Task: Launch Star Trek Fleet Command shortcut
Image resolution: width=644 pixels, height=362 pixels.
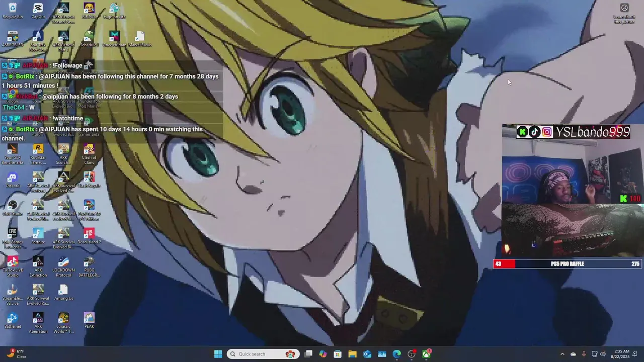Action: point(38,41)
